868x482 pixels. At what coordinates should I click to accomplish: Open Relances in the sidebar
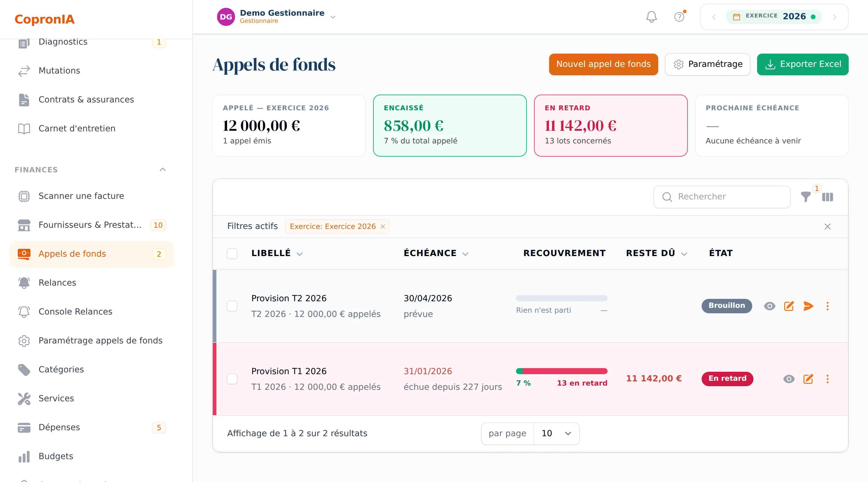[91, 283]
